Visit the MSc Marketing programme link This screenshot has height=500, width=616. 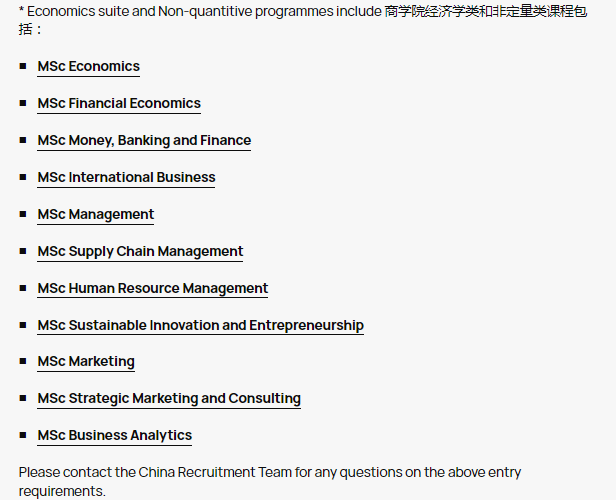coord(86,362)
